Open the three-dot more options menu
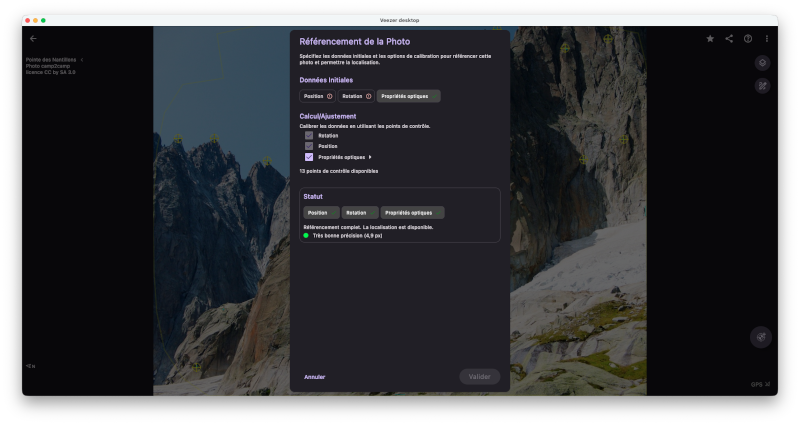The height and width of the screenshot is (425, 800). 767,39
